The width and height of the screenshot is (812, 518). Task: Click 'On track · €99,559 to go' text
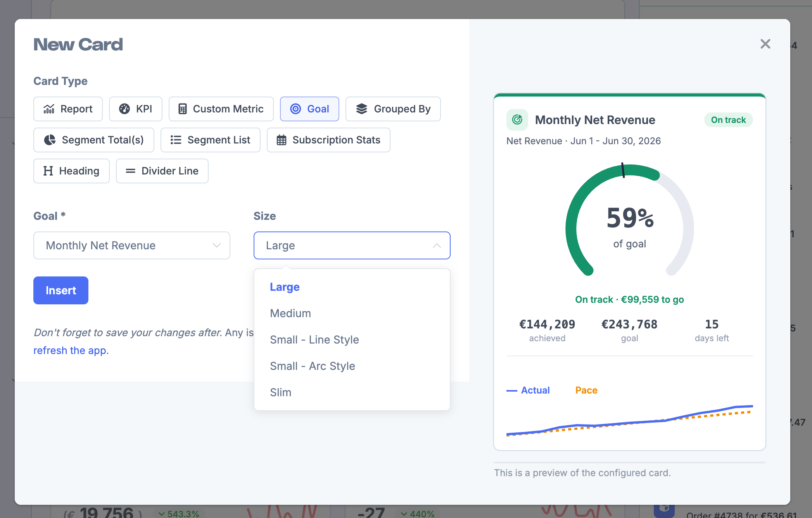point(629,300)
